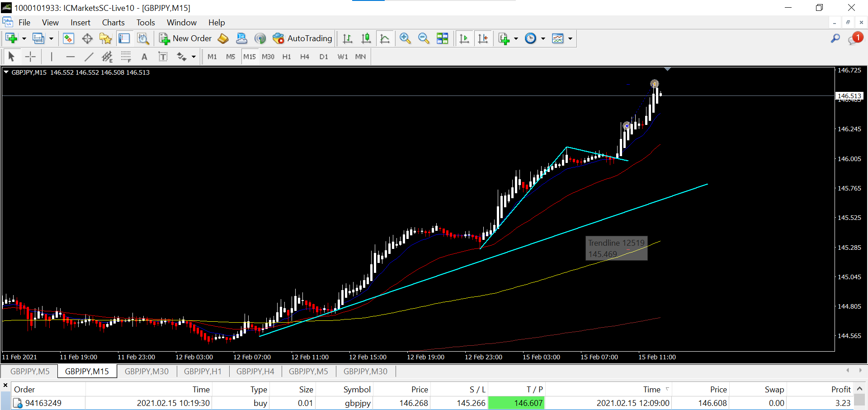Close the Terminal panel with X

point(5,386)
